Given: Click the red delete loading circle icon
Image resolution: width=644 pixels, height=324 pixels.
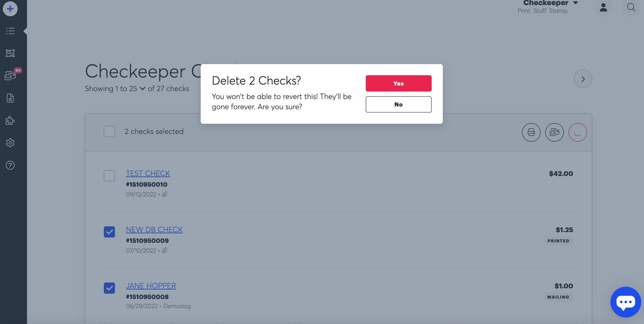Looking at the screenshot, I should [x=578, y=132].
